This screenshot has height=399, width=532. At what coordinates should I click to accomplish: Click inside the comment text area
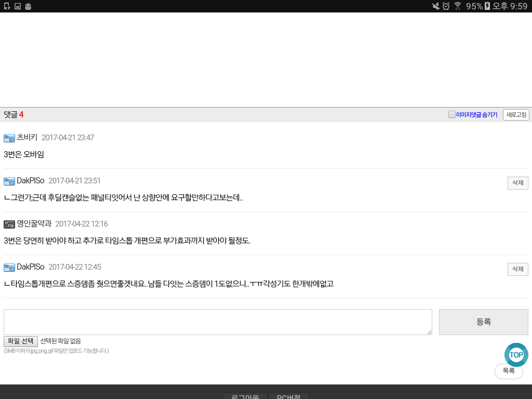coord(218,322)
